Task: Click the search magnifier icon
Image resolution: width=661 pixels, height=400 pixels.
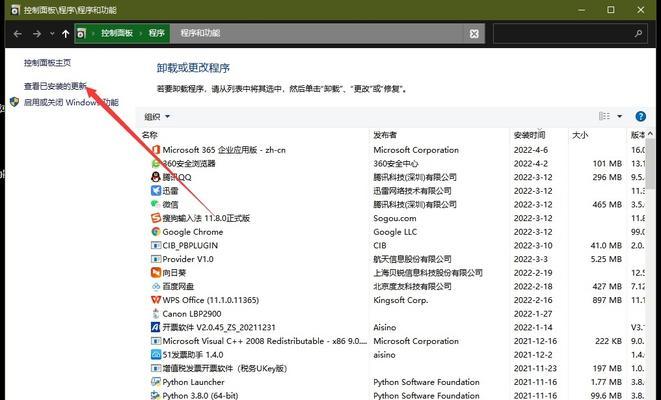Action: click(x=638, y=34)
